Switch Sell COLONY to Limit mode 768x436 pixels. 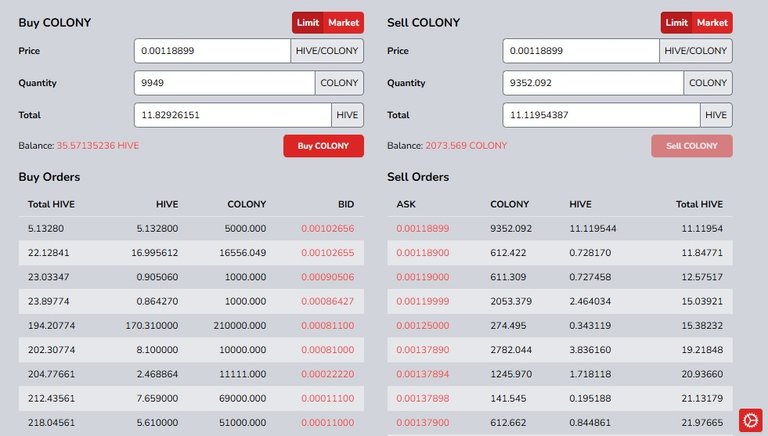[676, 22]
